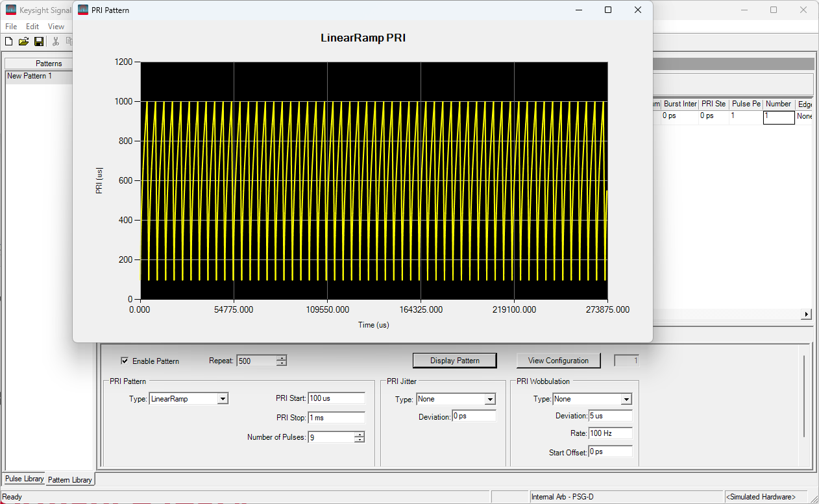Select the New Pattern 1 entry
The width and height of the screenshot is (819, 504).
tap(29, 76)
